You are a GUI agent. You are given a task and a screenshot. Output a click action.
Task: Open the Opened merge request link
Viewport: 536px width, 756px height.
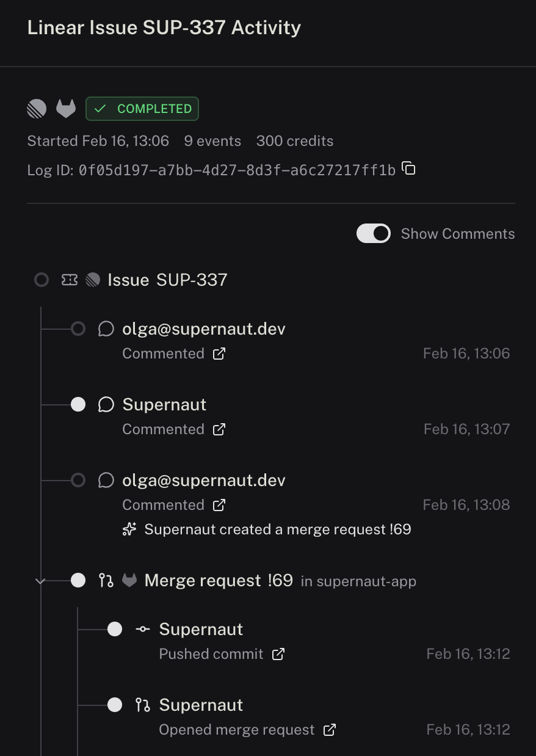coord(236,729)
